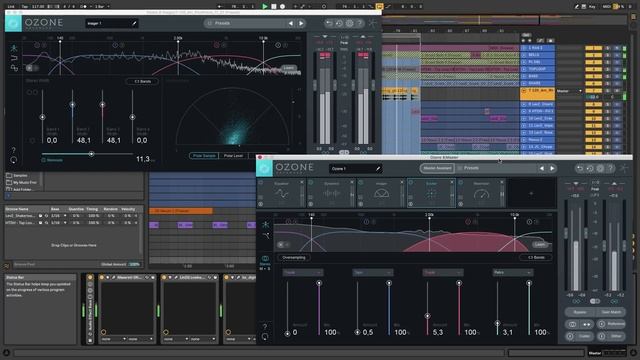Screen dimensions: 640x360
Task: Click band 2 Mix slider handle in Exciter
Action: coord(389,283)
